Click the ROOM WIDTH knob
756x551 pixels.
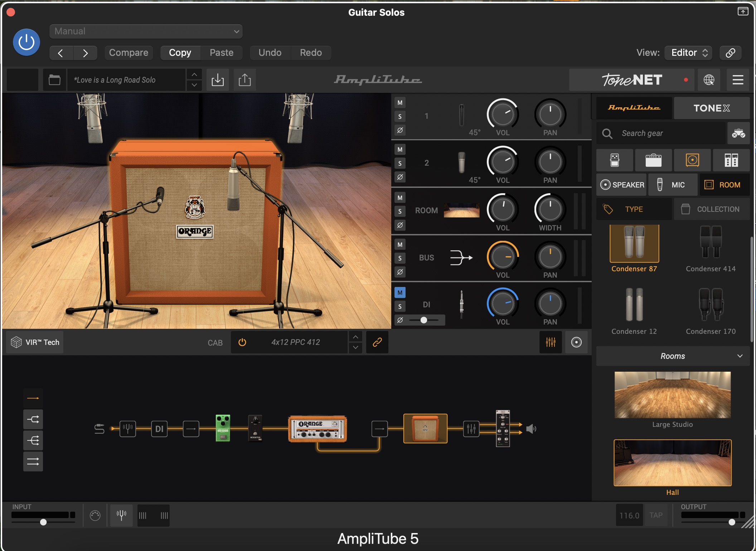pos(550,209)
